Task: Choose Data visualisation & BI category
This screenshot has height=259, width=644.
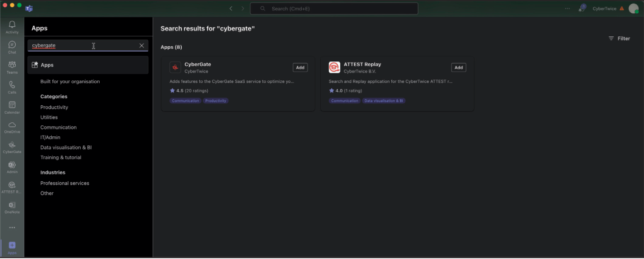Action: [66, 147]
